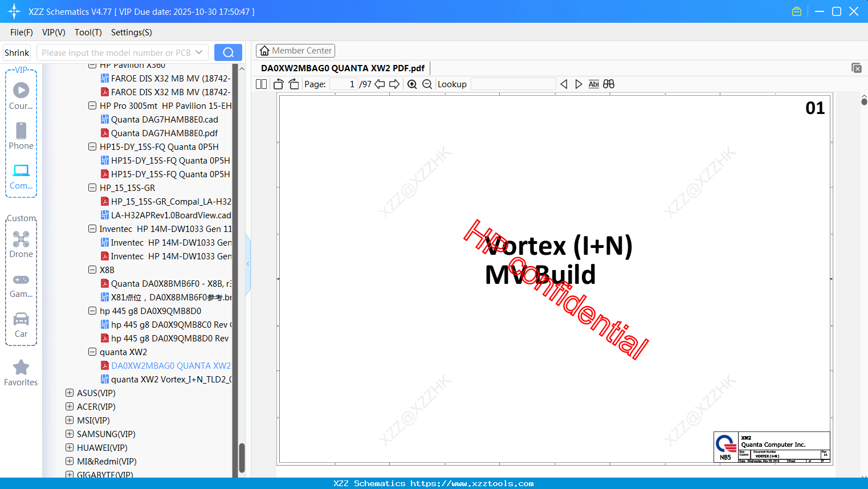Image resolution: width=868 pixels, height=489 pixels.
Task: Open Tool(T) menu
Action: (x=88, y=32)
